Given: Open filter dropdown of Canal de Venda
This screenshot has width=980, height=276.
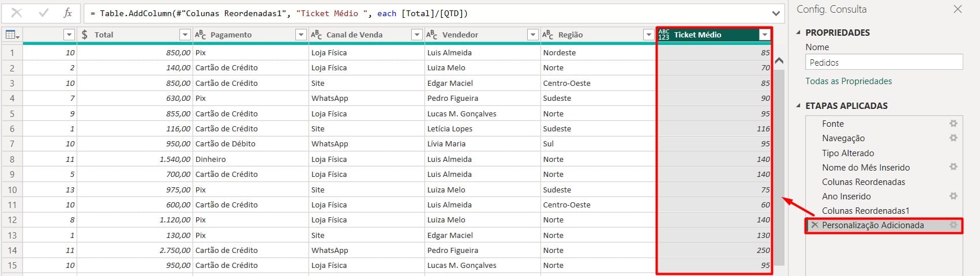Looking at the screenshot, I should pyautogui.click(x=416, y=35).
